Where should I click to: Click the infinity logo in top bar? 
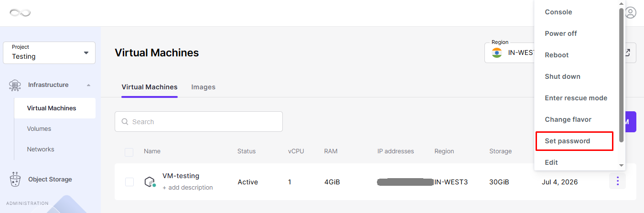tap(20, 13)
